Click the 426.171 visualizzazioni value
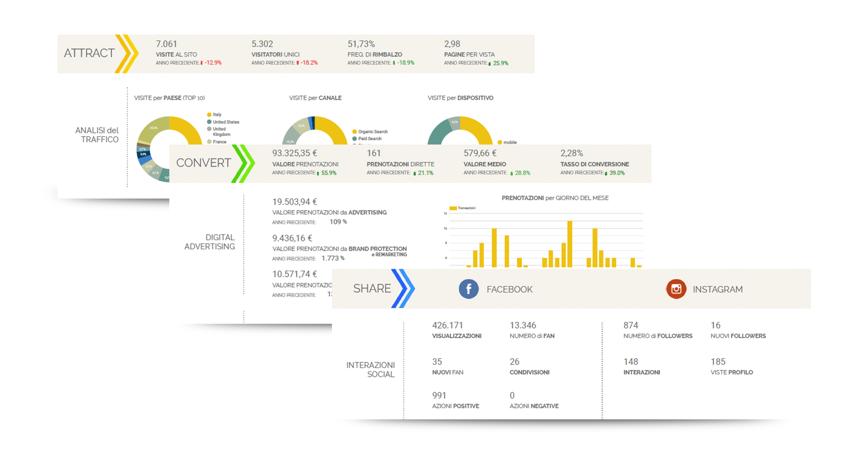The height and width of the screenshot is (467, 868). (447, 325)
